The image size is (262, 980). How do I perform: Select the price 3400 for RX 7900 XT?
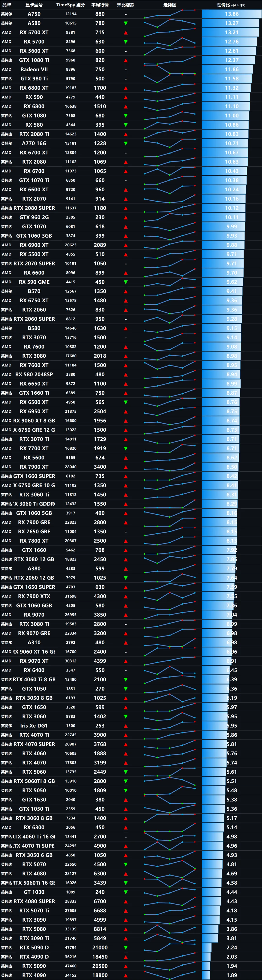[100, 467]
